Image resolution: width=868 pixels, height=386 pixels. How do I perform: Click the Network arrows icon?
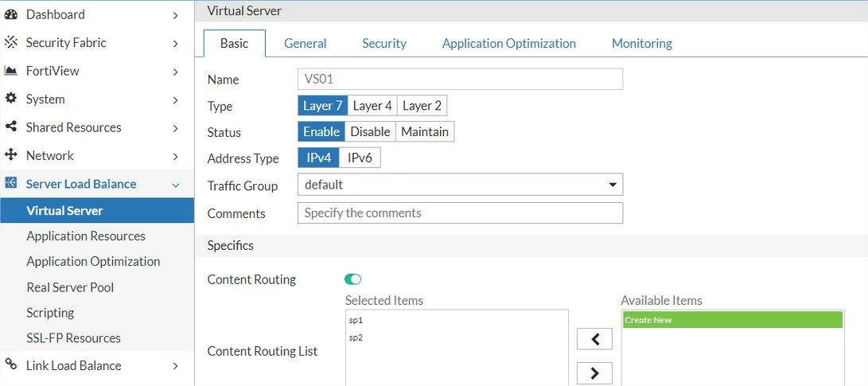click(x=10, y=155)
